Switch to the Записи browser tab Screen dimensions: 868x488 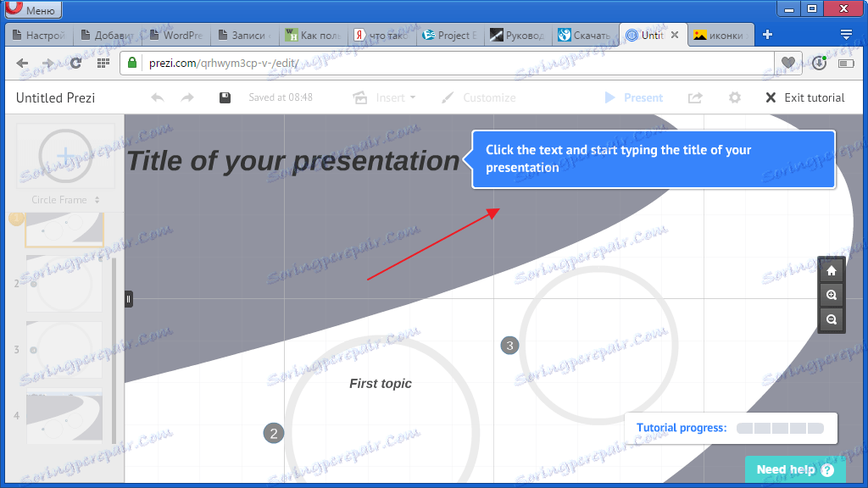245,36
